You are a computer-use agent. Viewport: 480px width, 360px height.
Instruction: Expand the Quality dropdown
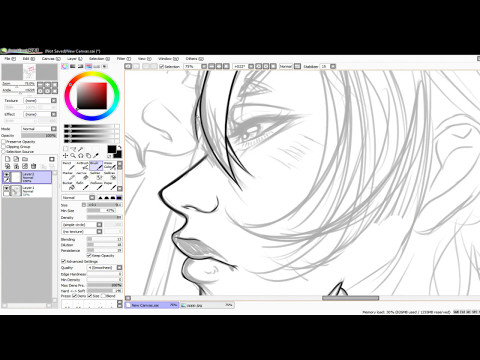click(105, 268)
